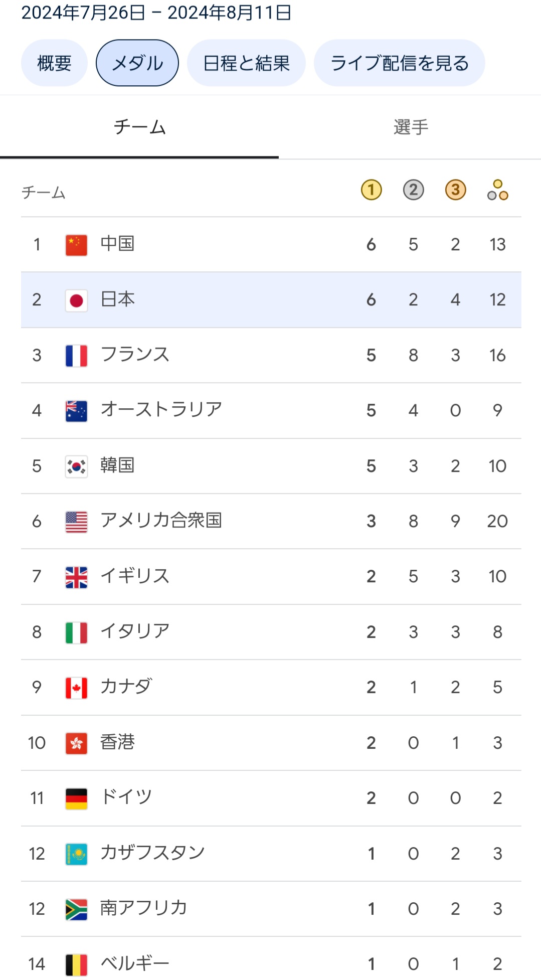Switch to the 選手 tab

pos(410,127)
